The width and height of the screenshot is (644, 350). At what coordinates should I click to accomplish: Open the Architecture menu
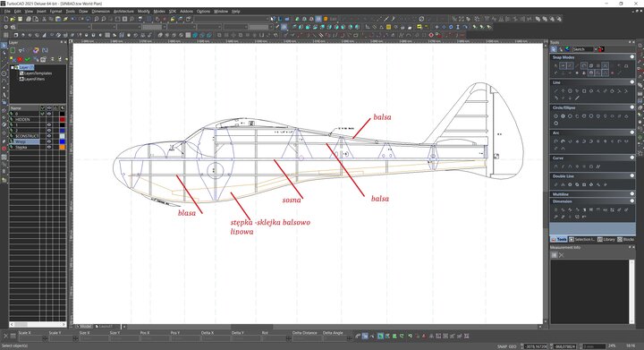pyautogui.click(x=123, y=12)
